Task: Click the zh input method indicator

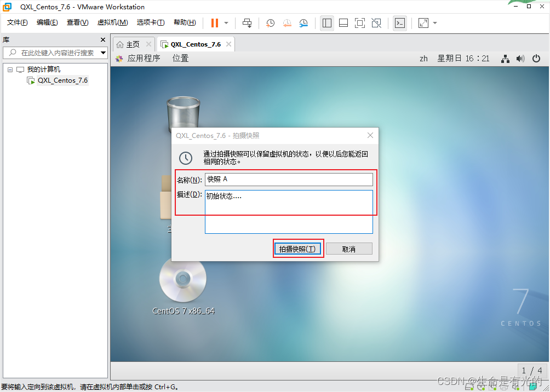Action: tap(423, 59)
